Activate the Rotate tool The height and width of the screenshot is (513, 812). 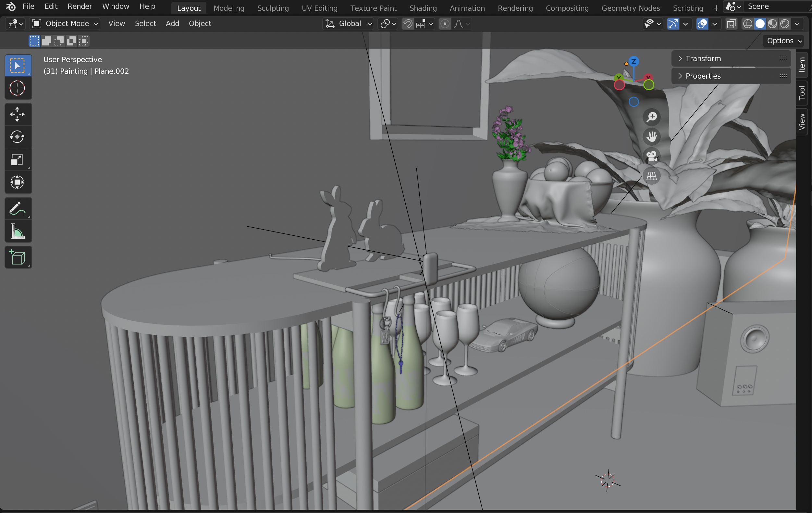(x=17, y=137)
